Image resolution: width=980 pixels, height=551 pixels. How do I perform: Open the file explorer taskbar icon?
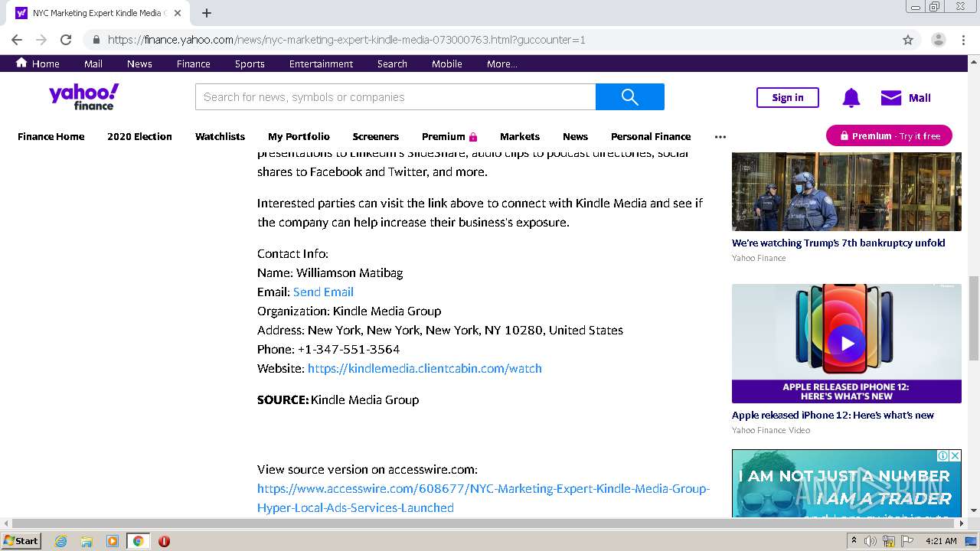click(x=87, y=541)
